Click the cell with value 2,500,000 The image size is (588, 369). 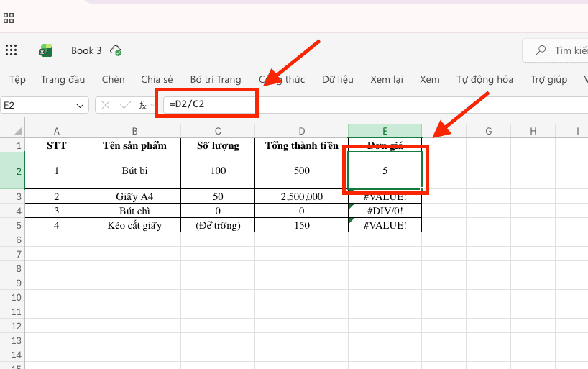tap(301, 196)
